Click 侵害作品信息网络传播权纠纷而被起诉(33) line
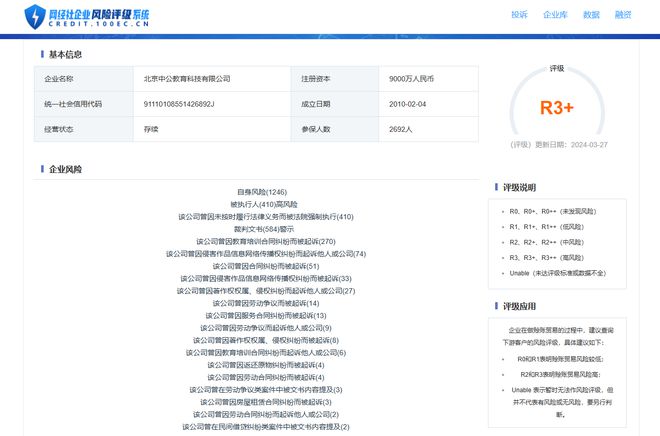The image size is (660, 436). point(266,279)
